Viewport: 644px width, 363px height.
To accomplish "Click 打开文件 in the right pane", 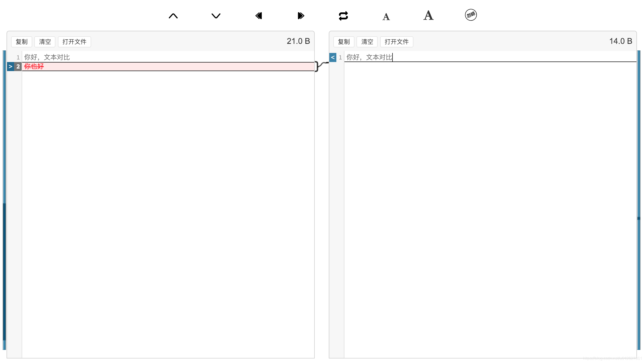I will 397,42.
